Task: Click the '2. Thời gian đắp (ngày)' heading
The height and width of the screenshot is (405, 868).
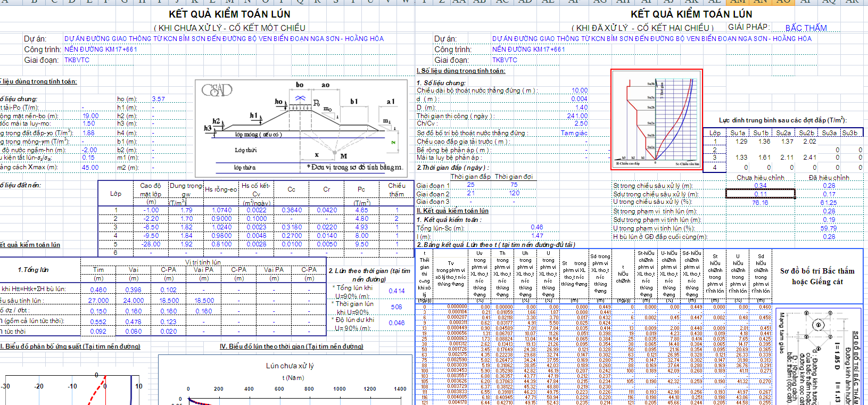Action: [x=452, y=168]
